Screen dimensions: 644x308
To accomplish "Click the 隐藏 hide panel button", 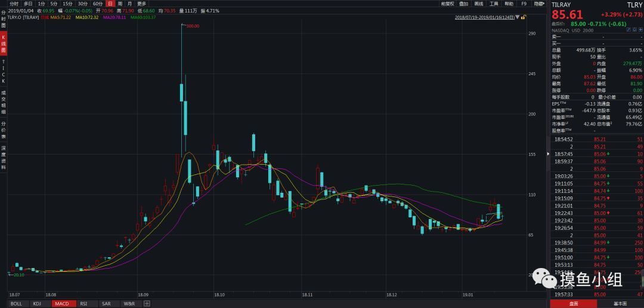I will tap(539, 4).
